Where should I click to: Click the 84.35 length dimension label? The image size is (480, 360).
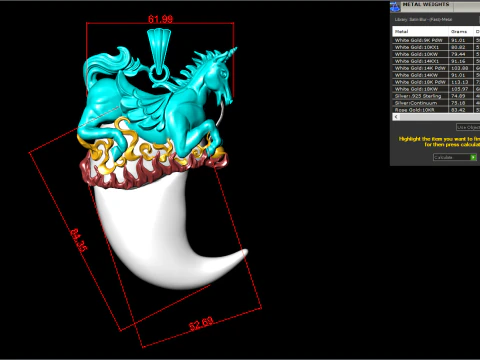(x=79, y=240)
